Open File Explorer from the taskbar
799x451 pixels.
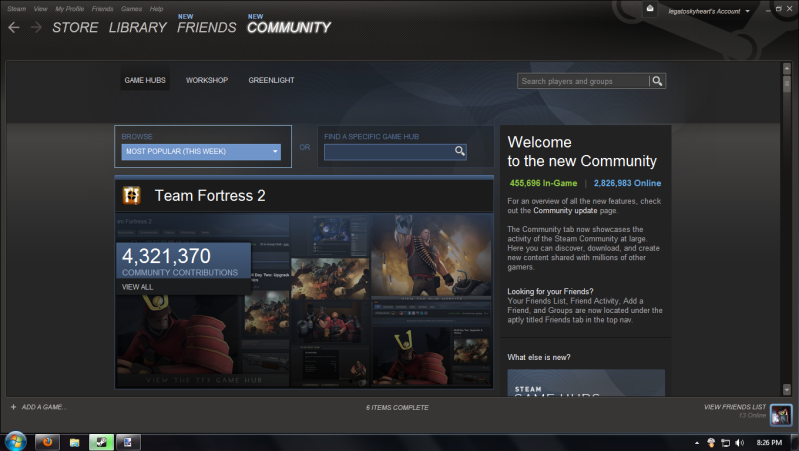[74, 442]
